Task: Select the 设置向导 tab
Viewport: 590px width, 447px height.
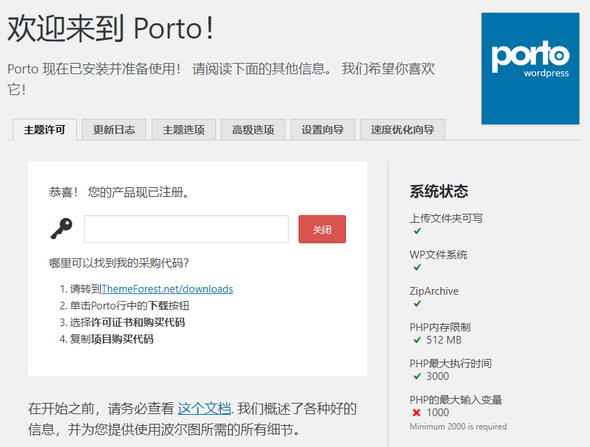Action: coord(322,130)
